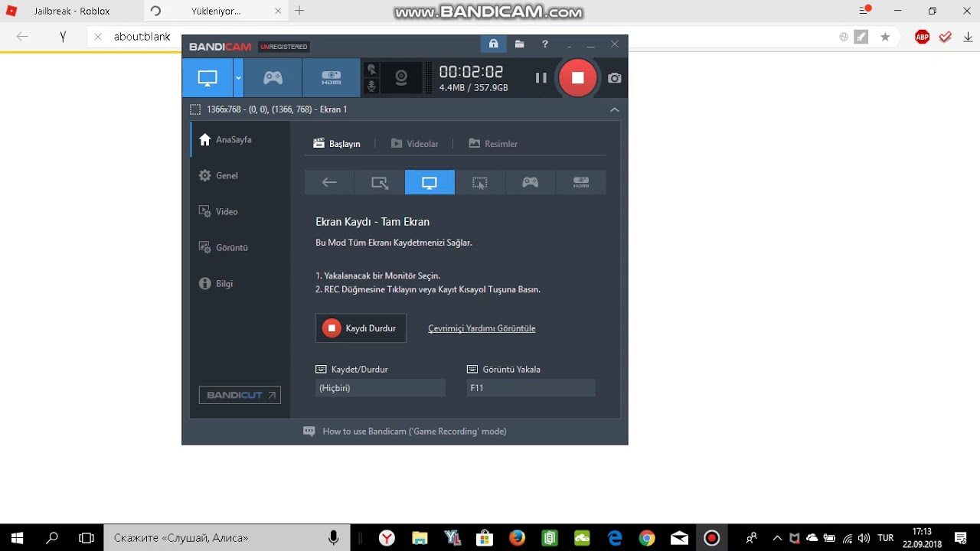Open How to use Bandicam tip link
The image size is (980, 551).
point(414,432)
